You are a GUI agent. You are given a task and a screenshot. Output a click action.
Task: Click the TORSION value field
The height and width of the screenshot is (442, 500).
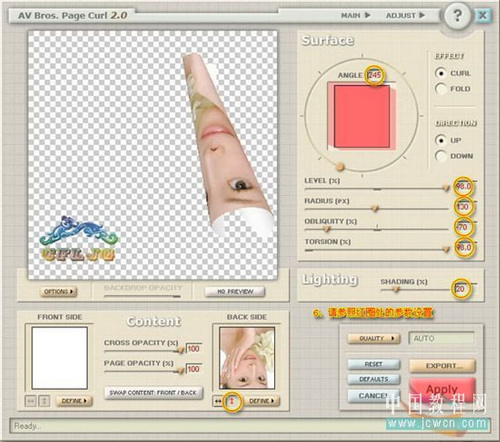tap(464, 247)
